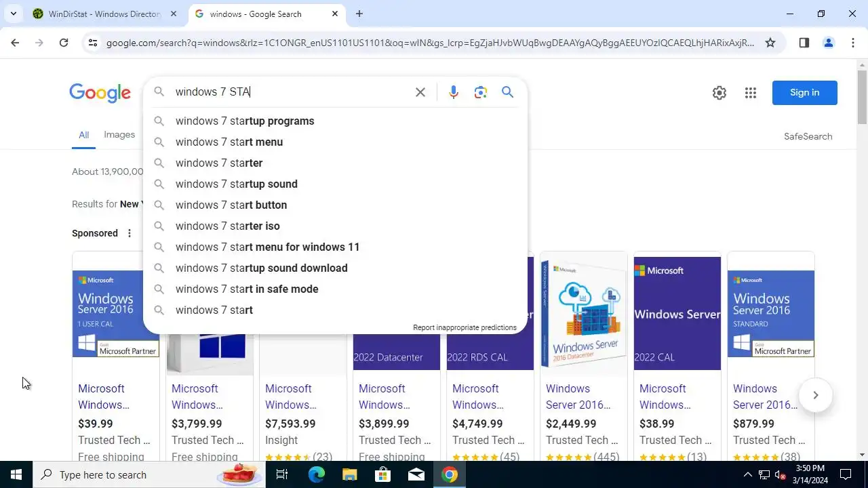The width and height of the screenshot is (868, 488).
Task: View site information icon in address bar
Action: [93, 43]
